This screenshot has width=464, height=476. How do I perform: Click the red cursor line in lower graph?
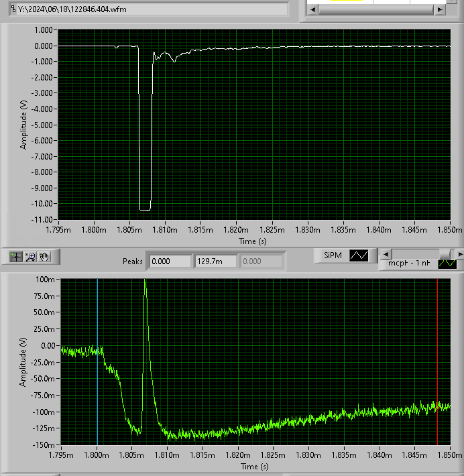click(437, 361)
